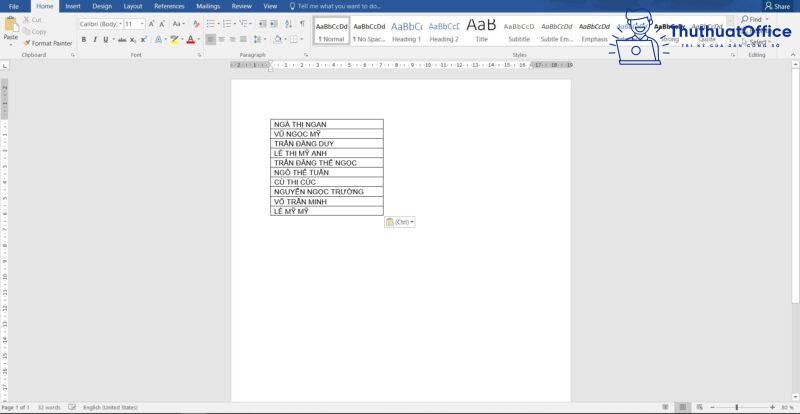
Task: Toggle Justify paragraph alignment
Action: click(243, 39)
